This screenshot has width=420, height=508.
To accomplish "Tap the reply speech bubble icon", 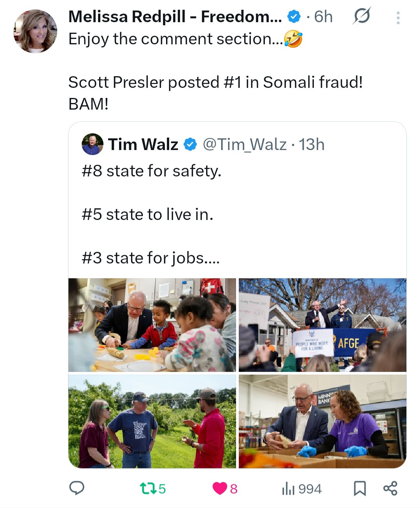I will click(77, 488).
